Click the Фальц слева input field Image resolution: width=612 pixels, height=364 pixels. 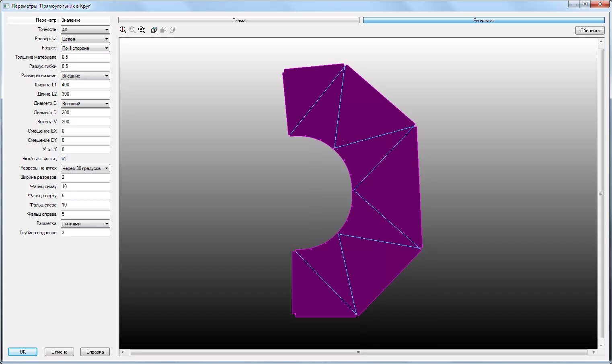tap(85, 205)
